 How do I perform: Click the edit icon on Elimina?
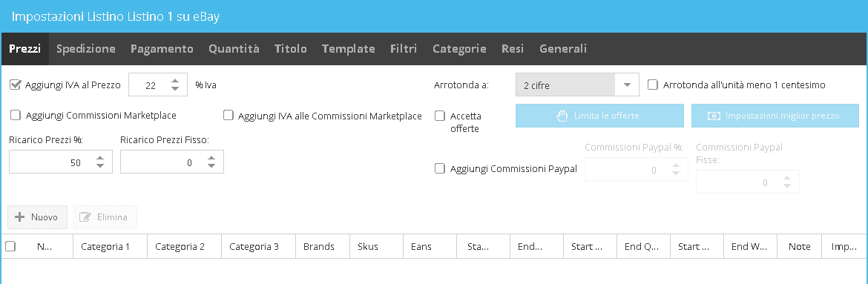coord(85,217)
